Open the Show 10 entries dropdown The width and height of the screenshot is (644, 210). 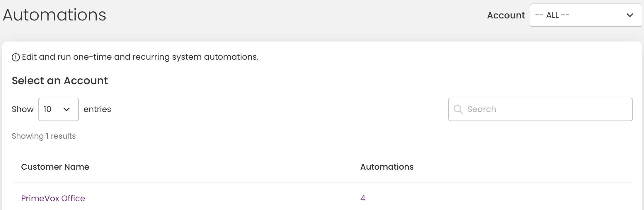click(59, 109)
